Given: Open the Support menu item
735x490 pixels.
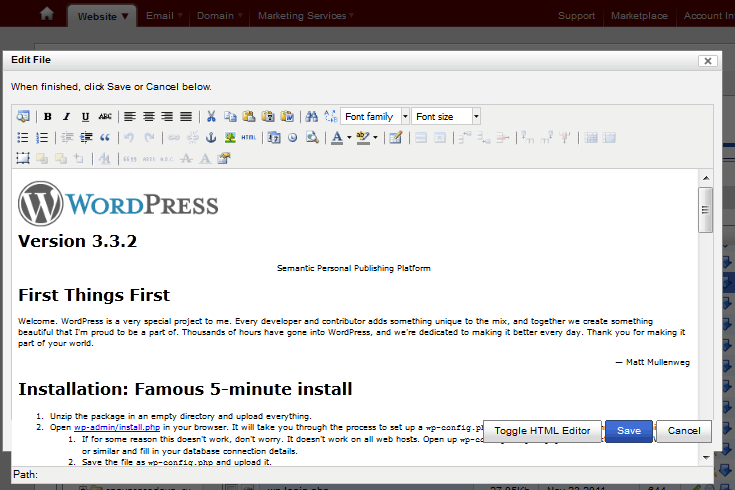Looking at the screenshot, I should tap(576, 16).
